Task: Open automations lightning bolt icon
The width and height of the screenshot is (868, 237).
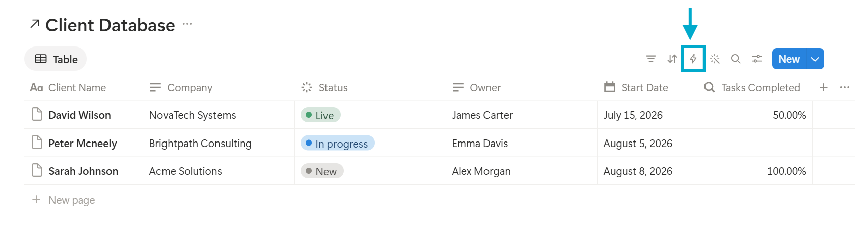Action: click(x=693, y=59)
